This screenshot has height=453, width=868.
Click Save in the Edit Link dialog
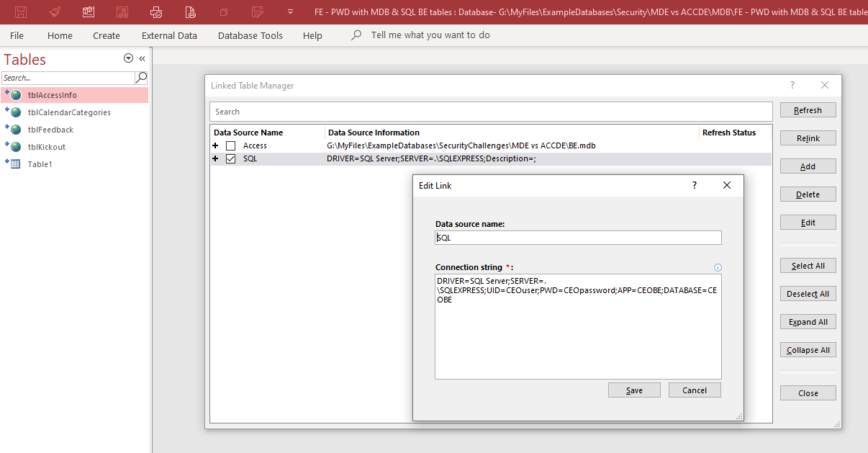pos(634,390)
